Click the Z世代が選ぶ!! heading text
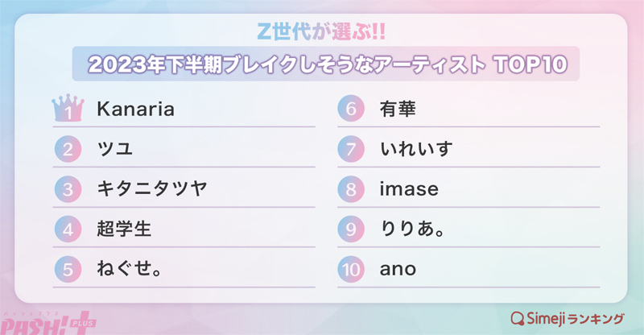 point(322,35)
